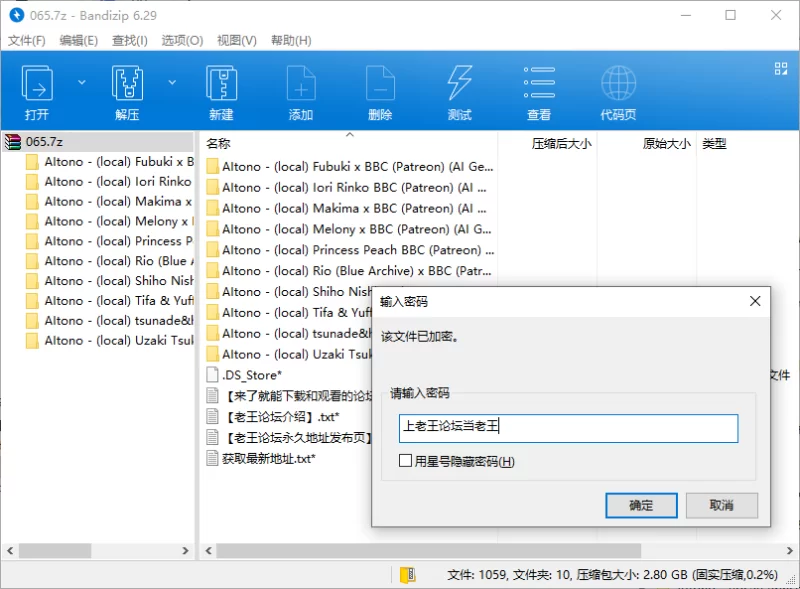
Task: Click the 确定 button
Action: (641, 505)
